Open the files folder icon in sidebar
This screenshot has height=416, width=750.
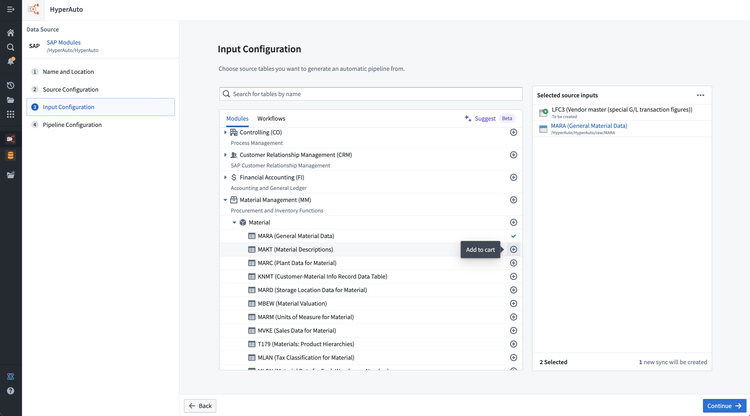point(11,100)
